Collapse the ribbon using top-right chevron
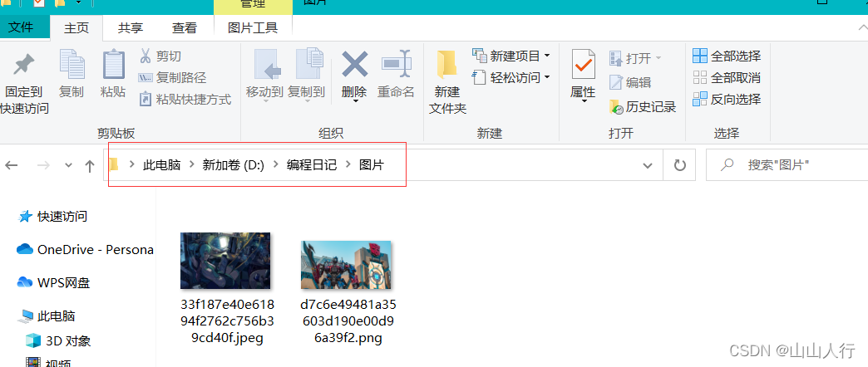 point(862,27)
